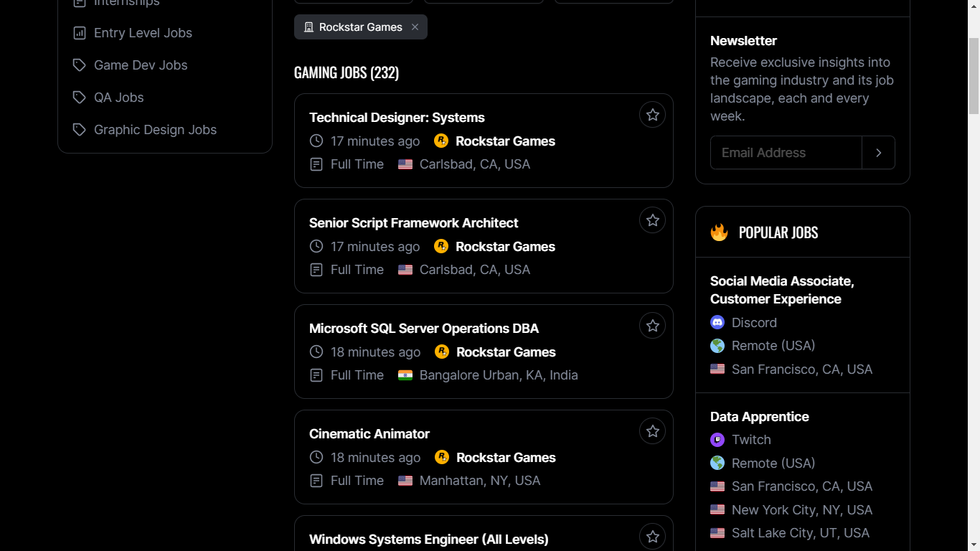The image size is (980, 551).
Task: Click the flag beside New York City, NY
Action: (717, 510)
